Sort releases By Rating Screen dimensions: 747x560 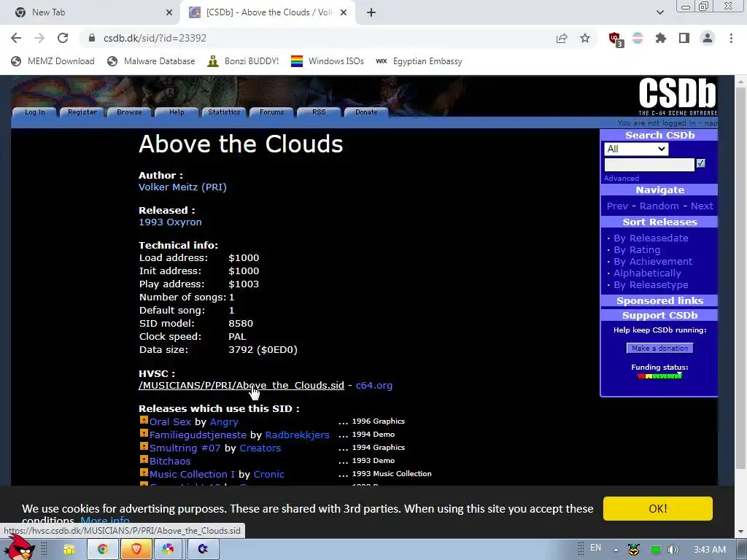click(636, 249)
